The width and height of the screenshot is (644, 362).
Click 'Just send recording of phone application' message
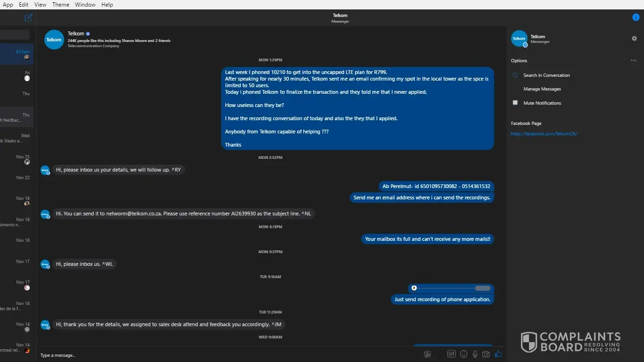[x=442, y=299]
